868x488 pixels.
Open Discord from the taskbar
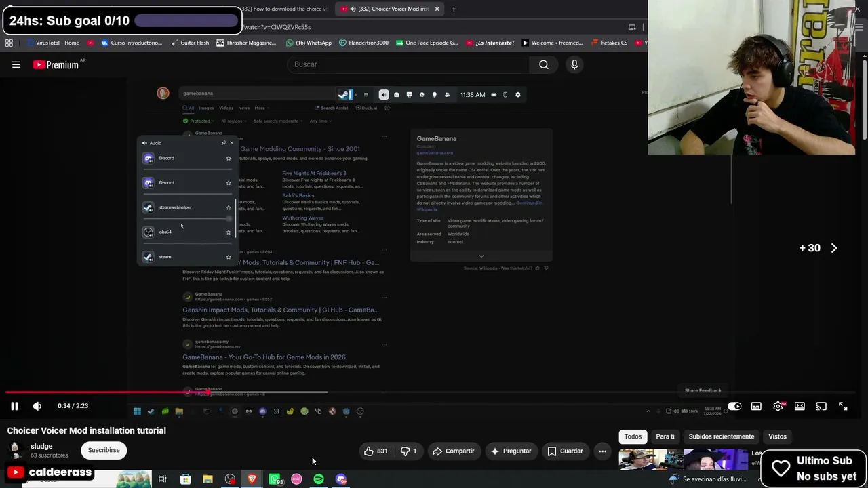[341, 479]
